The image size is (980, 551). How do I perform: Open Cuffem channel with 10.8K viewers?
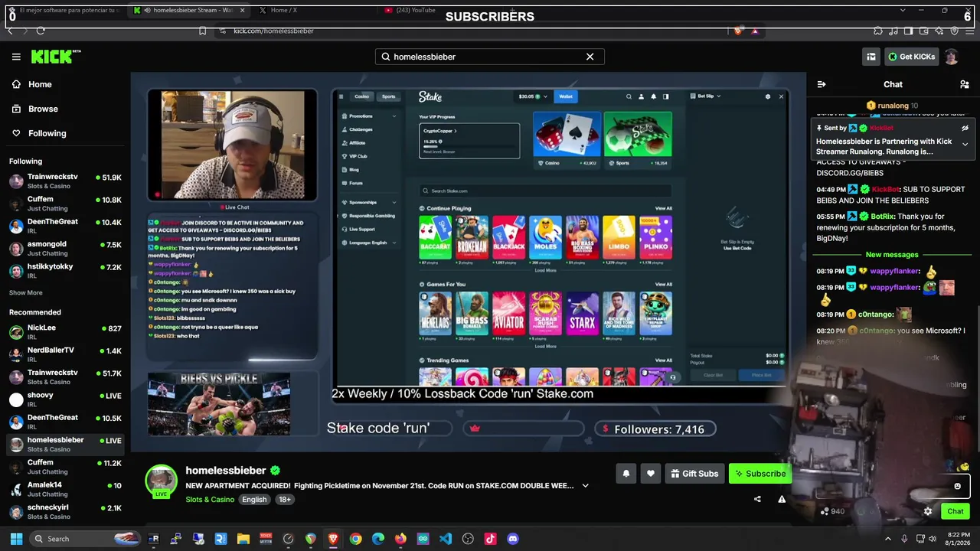(x=65, y=204)
